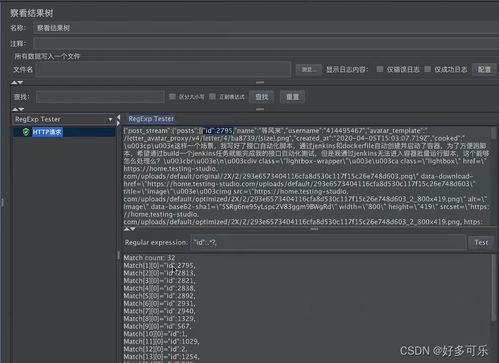Viewport: 499px width, 363px height.
Task: Toggle the 区分大小写 checkbox
Action: click(172, 97)
